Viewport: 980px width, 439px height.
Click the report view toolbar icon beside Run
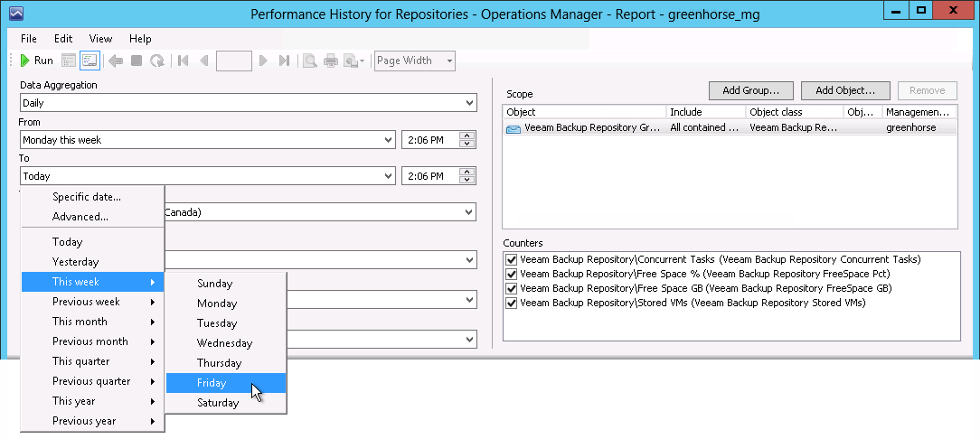[x=69, y=61]
